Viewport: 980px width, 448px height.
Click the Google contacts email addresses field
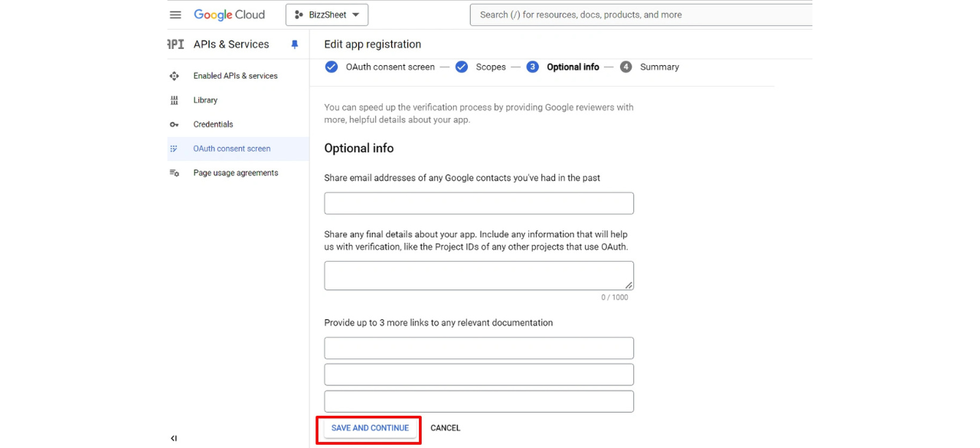point(479,203)
